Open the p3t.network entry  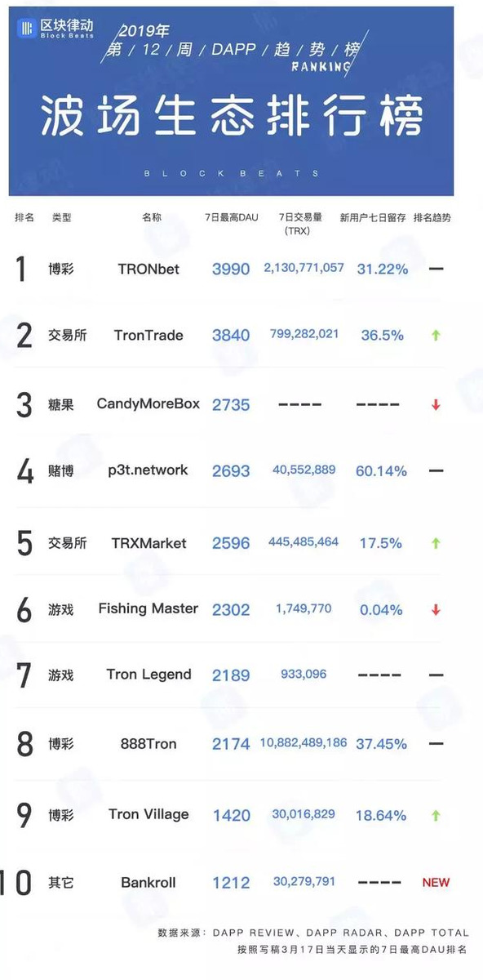[x=148, y=470]
